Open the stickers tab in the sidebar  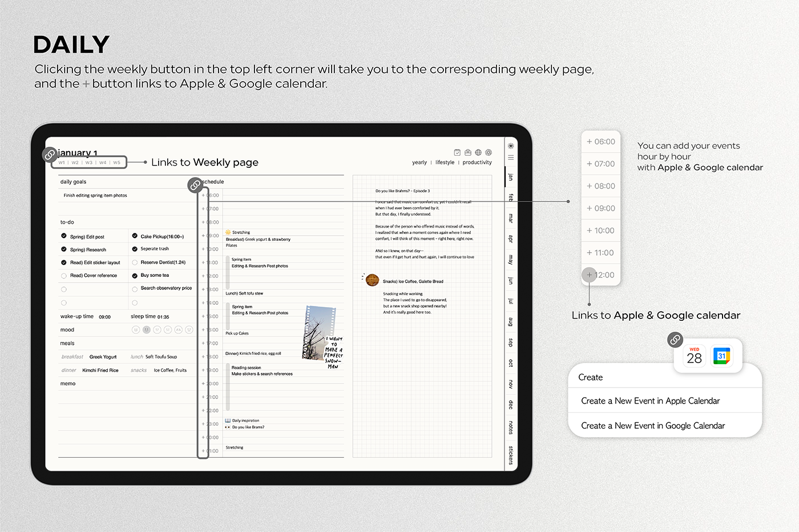click(x=511, y=455)
